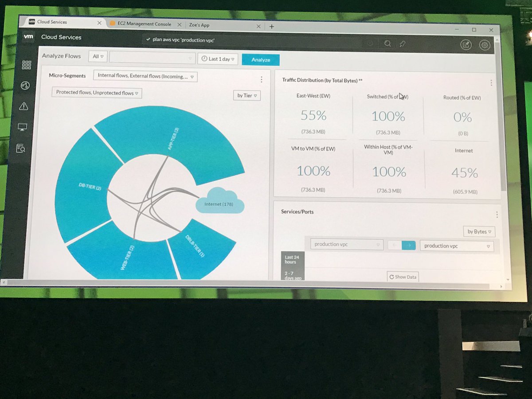Click the Show Data refresh button
This screenshot has width=532, height=399.
[403, 277]
